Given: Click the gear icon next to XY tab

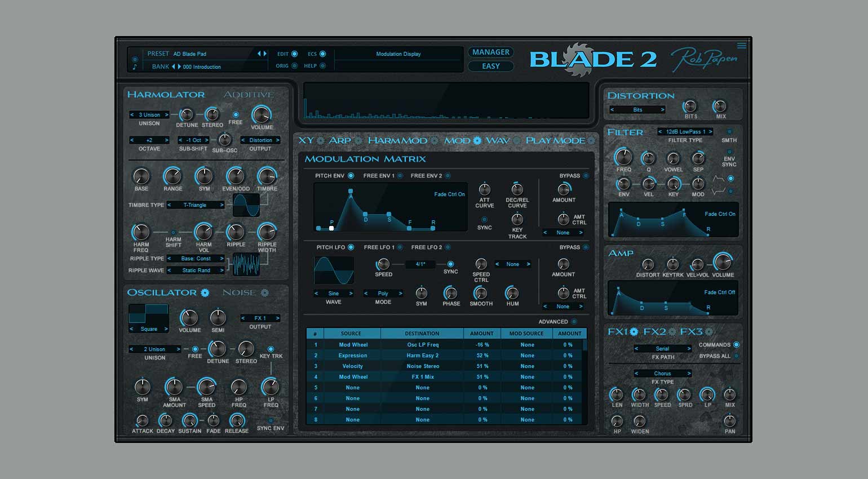Looking at the screenshot, I should pos(321,140).
